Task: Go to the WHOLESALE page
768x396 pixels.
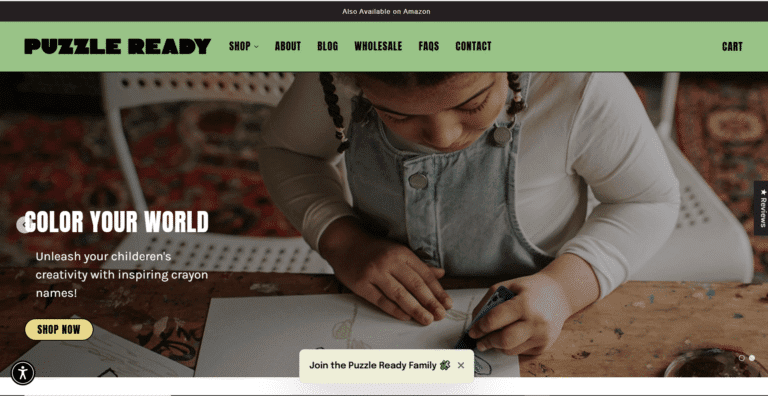Action: (x=378, y=47)
